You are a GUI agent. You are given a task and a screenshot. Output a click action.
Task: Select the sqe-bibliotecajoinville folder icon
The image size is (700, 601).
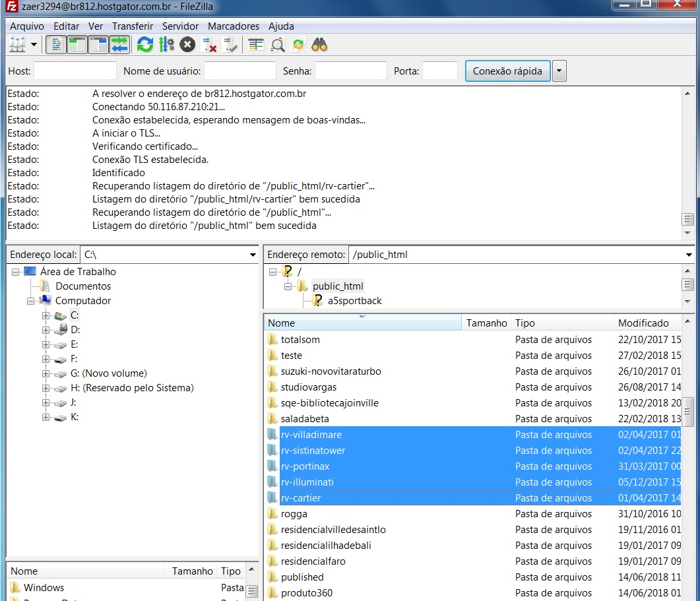tap(272, 403)
